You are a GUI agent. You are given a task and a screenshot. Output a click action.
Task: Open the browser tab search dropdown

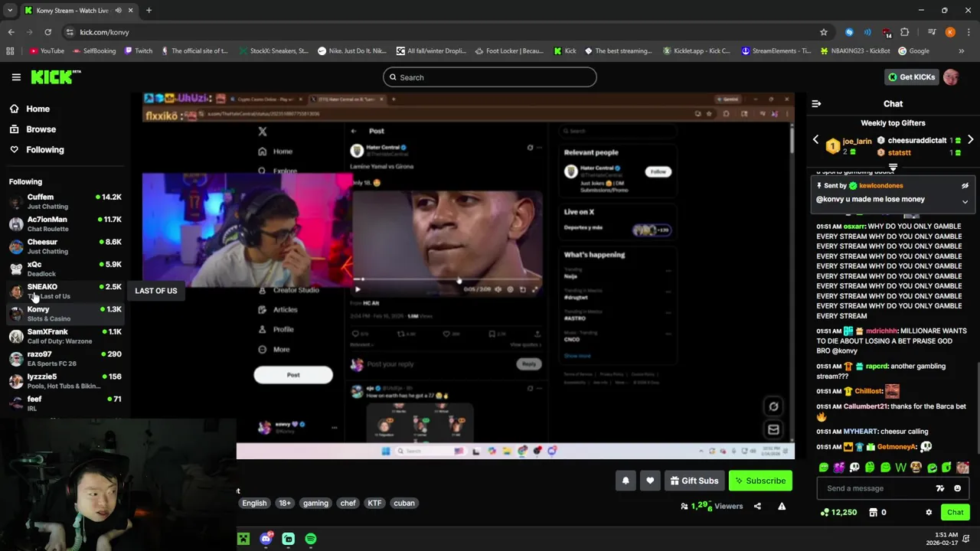pos(10,11)
